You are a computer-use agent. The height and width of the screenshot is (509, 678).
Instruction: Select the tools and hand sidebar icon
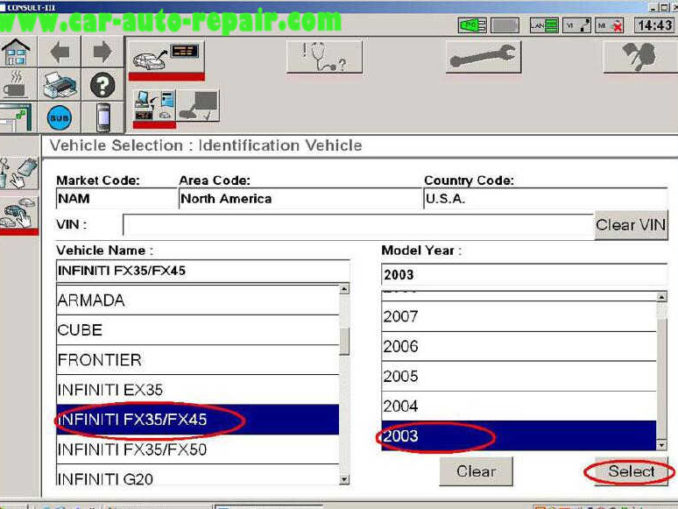coord(19,173)
